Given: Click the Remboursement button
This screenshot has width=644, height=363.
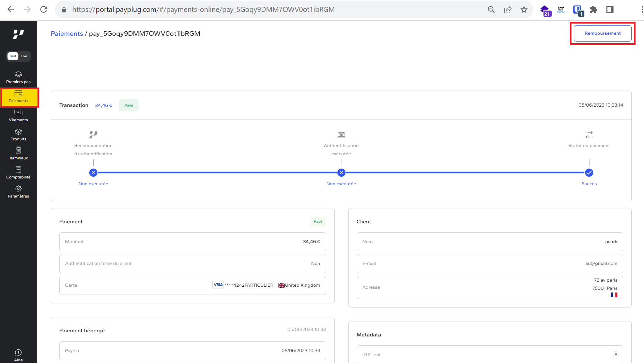Looking at the screenshot, I should pos(602,33).
